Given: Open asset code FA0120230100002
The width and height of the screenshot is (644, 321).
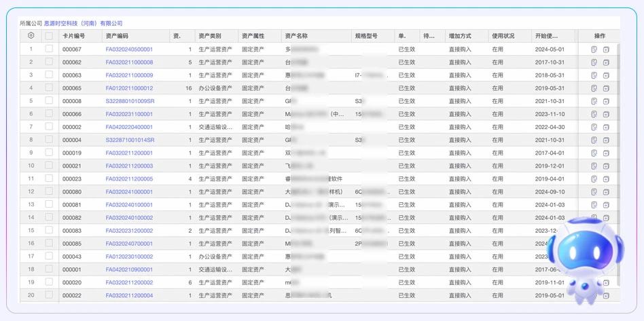Looking at the screenshot, I should [x=129, y=257].
